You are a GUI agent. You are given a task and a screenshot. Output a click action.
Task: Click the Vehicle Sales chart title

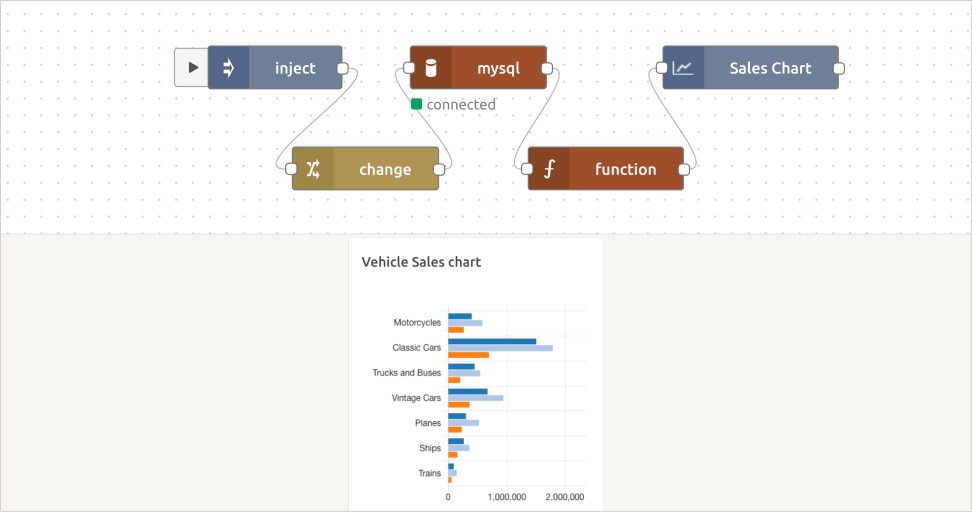[421, 262]
